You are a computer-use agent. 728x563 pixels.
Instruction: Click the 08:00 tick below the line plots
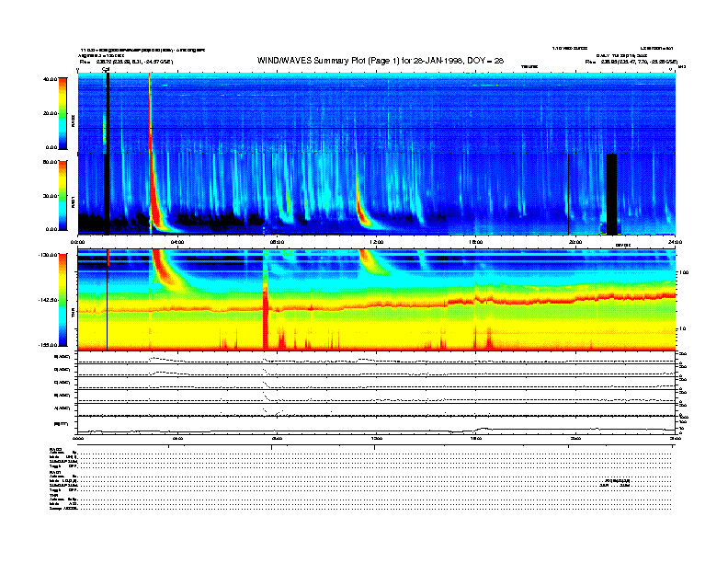pyautogui.click(x=278, y=438)
